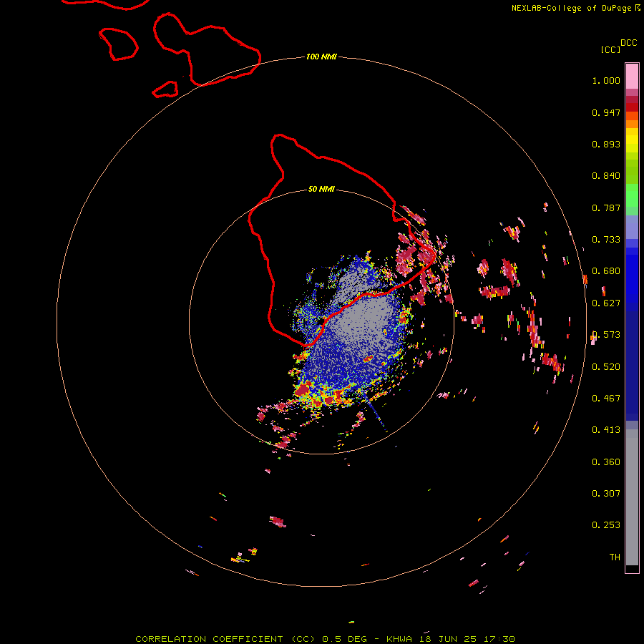Click the 0.573 scale value
This screenshot has width=644, height=644.
coord(606,335)
